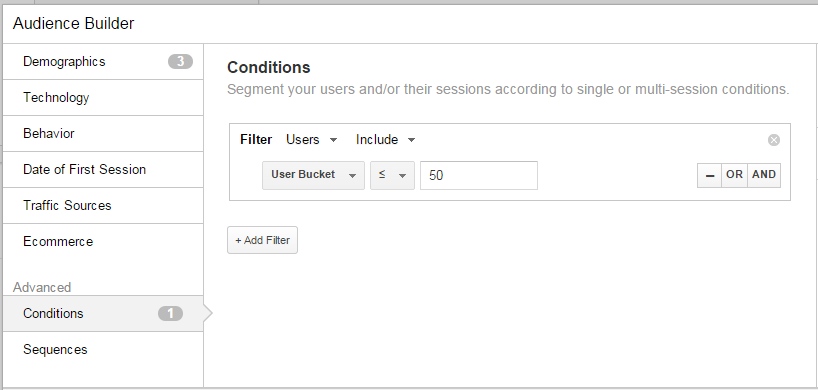The image size is (818, 390).
Task: Click the value field containing 50
Action: click(x=479, y=175)
